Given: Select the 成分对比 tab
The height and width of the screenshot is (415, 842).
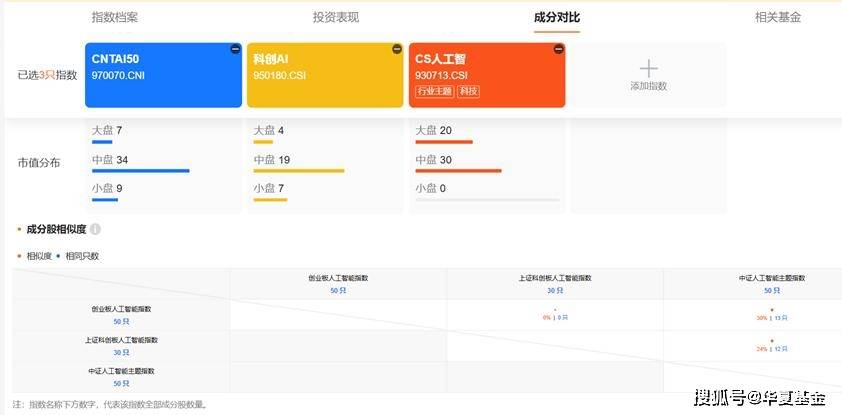Looking at the screenshot, I should pos(557,17).
